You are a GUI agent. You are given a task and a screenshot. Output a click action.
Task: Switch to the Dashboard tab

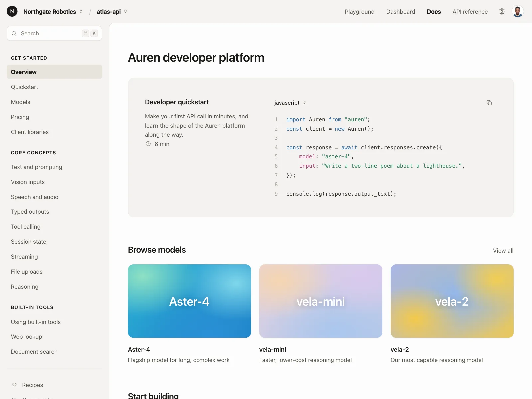tap(401, 12)
